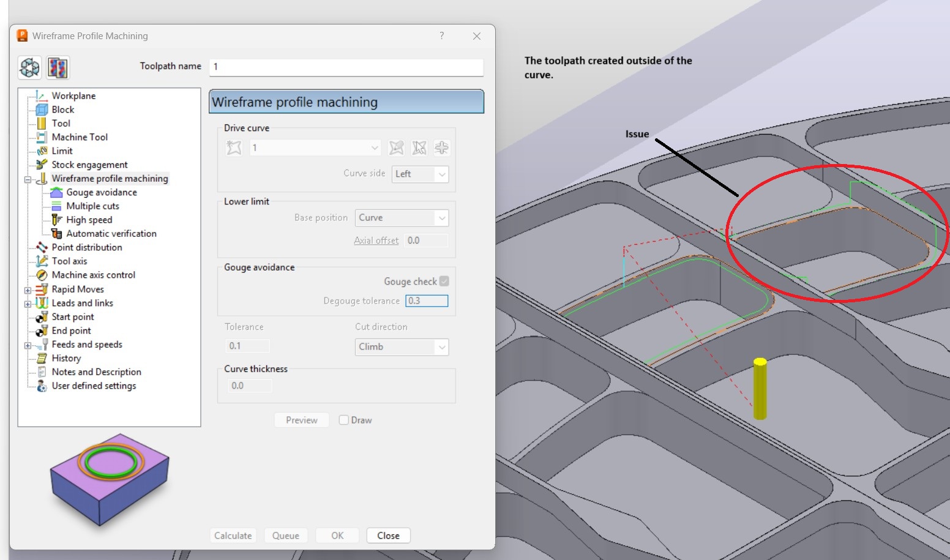
Task: Click the Toolpath name input field
Action: coord(346,67)
